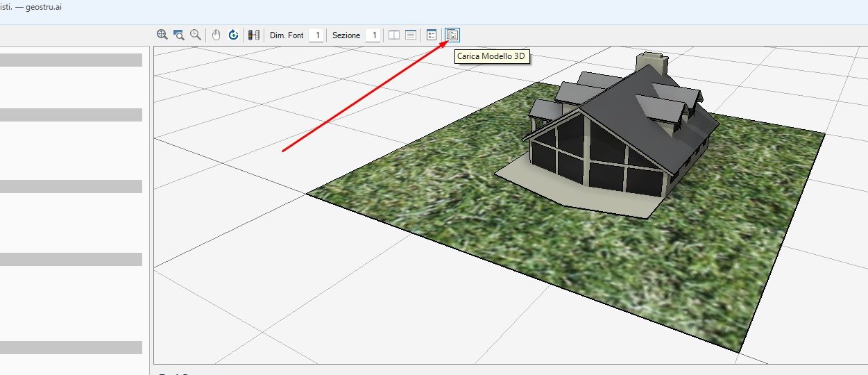Click the stratigraphy column icon
Screen dimensions: 868x375
tap(254, 35)
